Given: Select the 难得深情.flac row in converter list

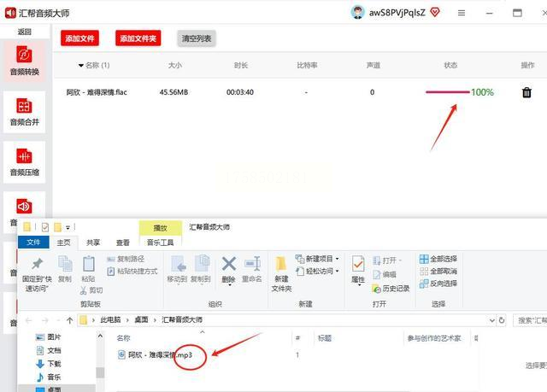Looking at the screenshot, I should [300, 92].
